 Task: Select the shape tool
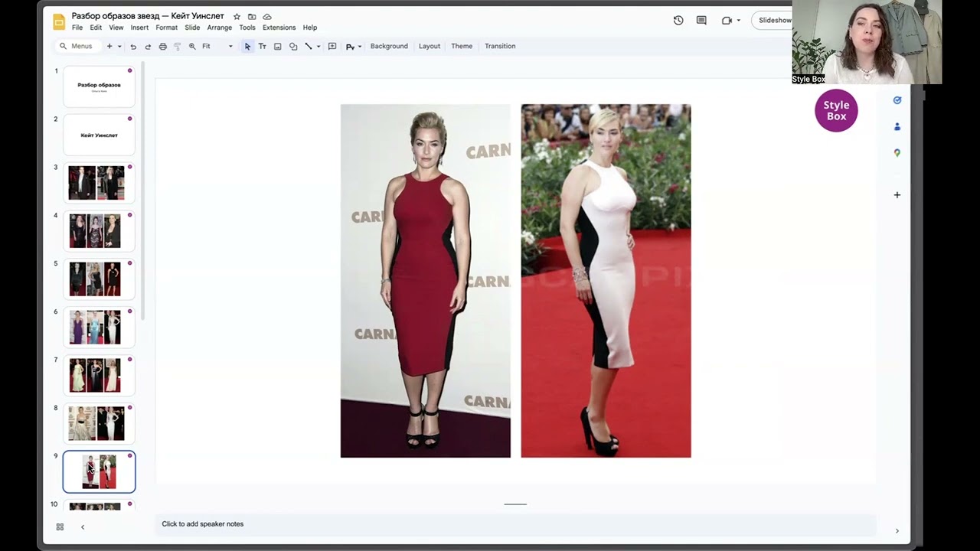pos(292,46)
